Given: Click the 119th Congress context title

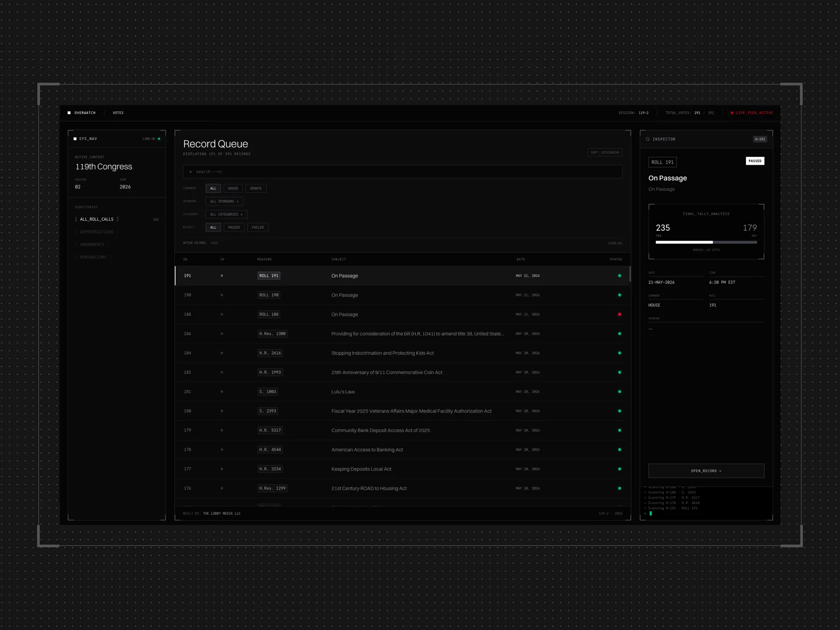Looking at the screenshot, I should pyautogui.click(x=104, y=167).
